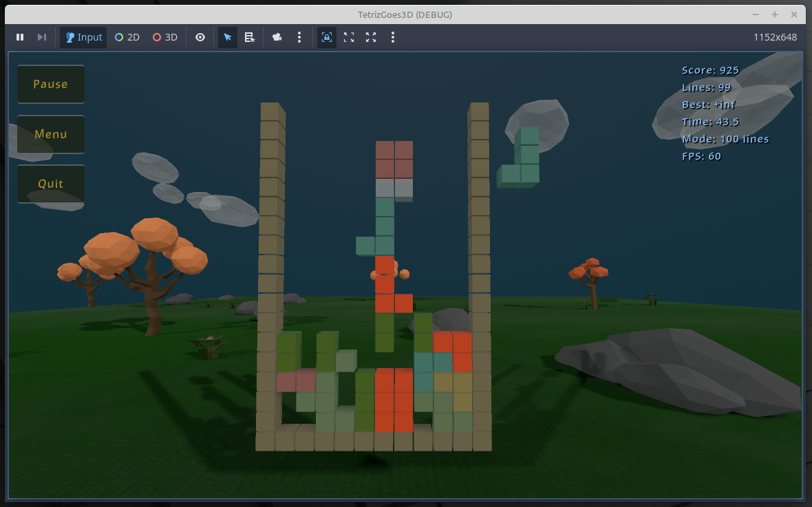
Task: Click the camera override icon
Action: [277, 37]
